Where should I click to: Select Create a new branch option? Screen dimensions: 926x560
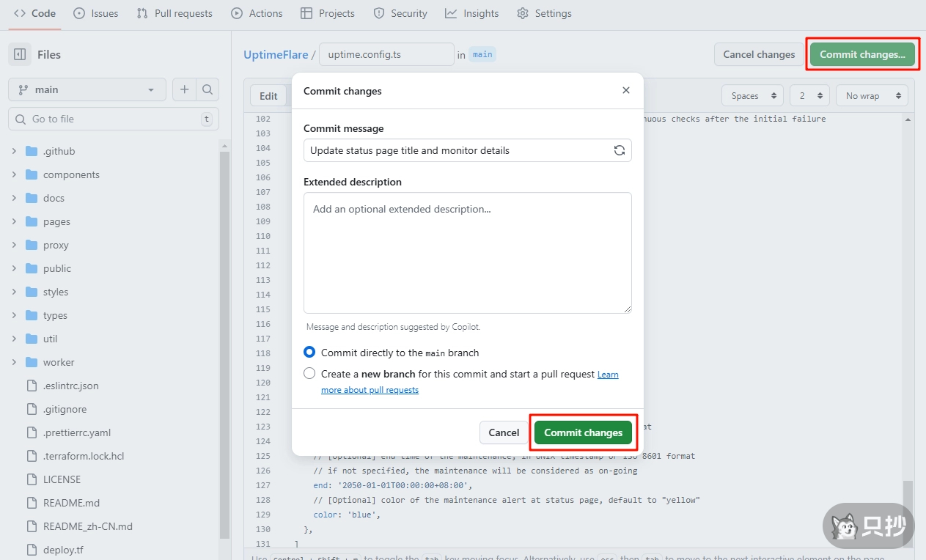[x=309, y=374]
